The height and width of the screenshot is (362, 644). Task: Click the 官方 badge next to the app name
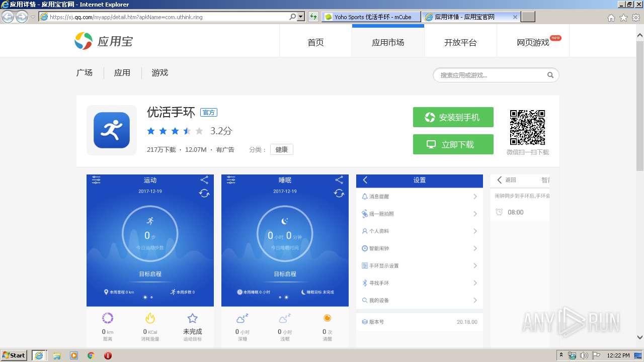pos(209,113)
